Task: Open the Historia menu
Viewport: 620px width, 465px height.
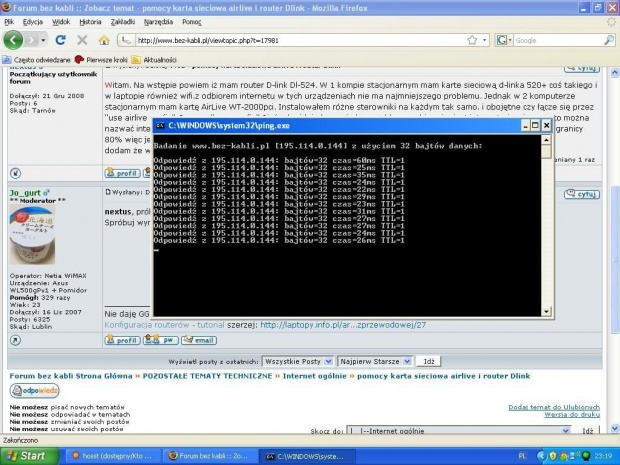Action: pos(91,22)
